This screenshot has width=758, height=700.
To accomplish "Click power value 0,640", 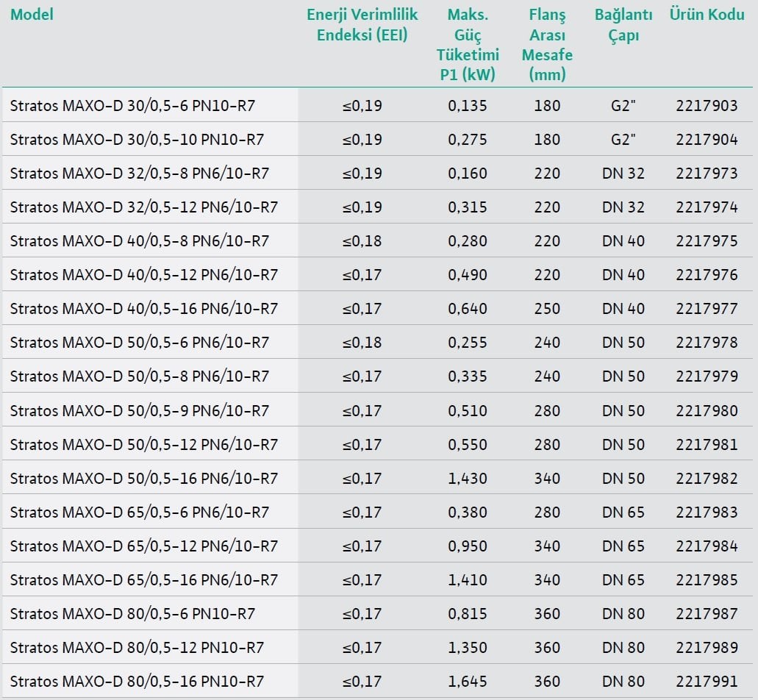I will coord(468,308).
